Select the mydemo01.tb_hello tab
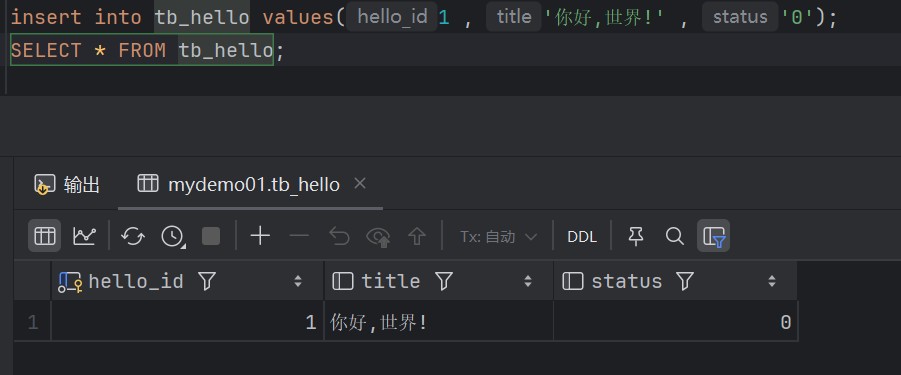The height and width of the screenshot is (375, 901). [x=238, y=184]
